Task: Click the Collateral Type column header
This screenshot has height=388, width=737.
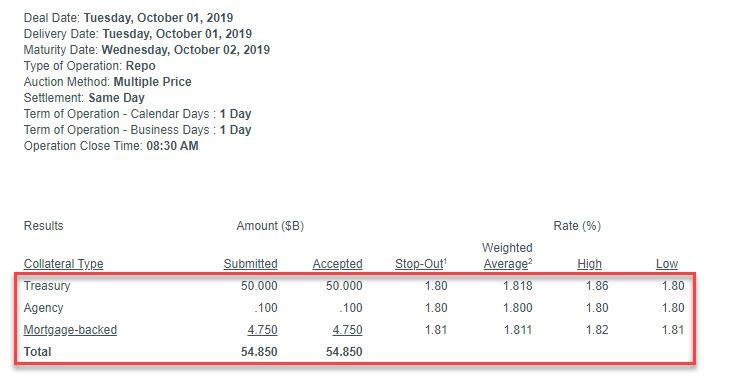Action: 63,264
